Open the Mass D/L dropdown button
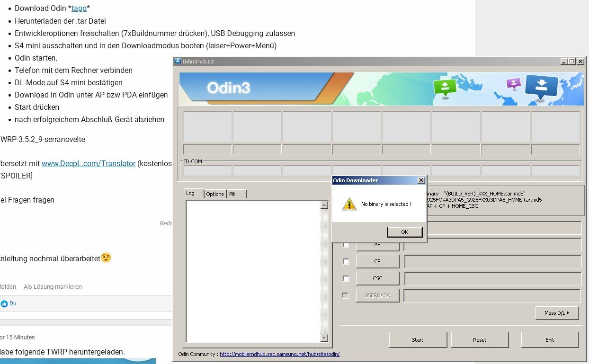Screen dimensions: 589x364 557,313
